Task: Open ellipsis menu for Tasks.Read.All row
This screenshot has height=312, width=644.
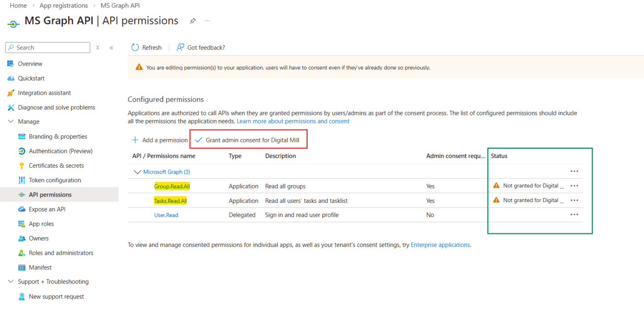Action: (x=574, y=200)
